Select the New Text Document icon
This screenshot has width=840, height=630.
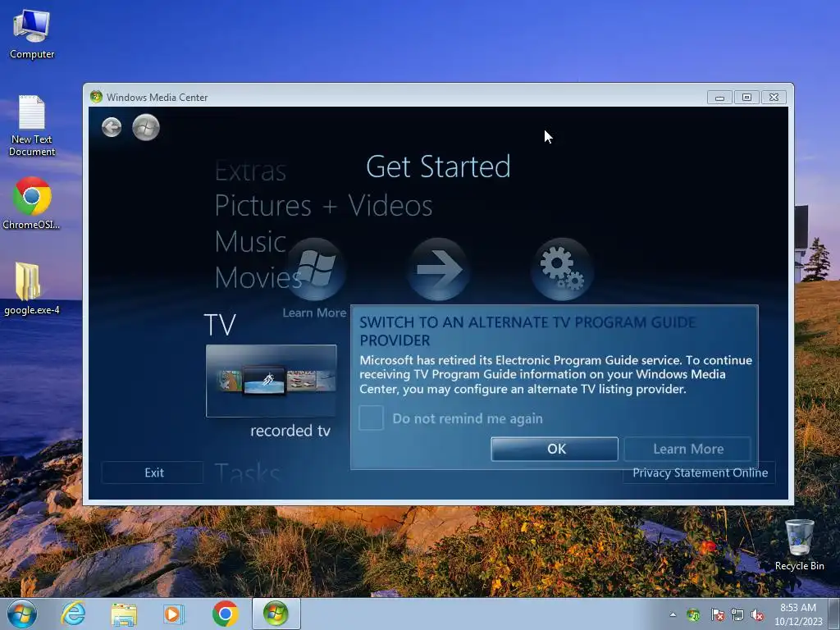point(32,126)
